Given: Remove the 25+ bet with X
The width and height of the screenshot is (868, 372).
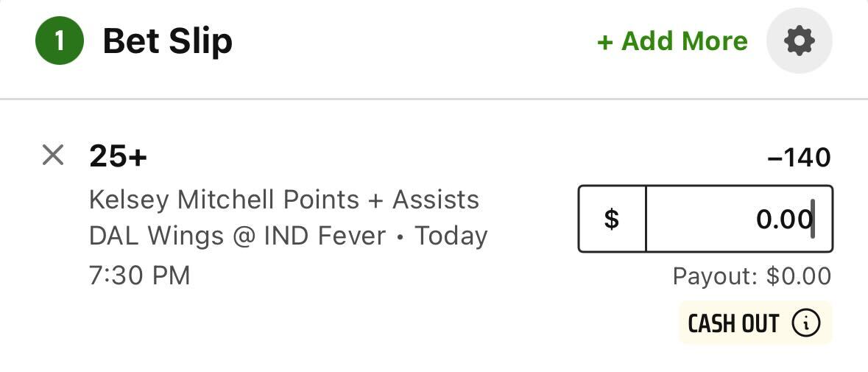Looking at the screenshot, I should tap(53, 155).
